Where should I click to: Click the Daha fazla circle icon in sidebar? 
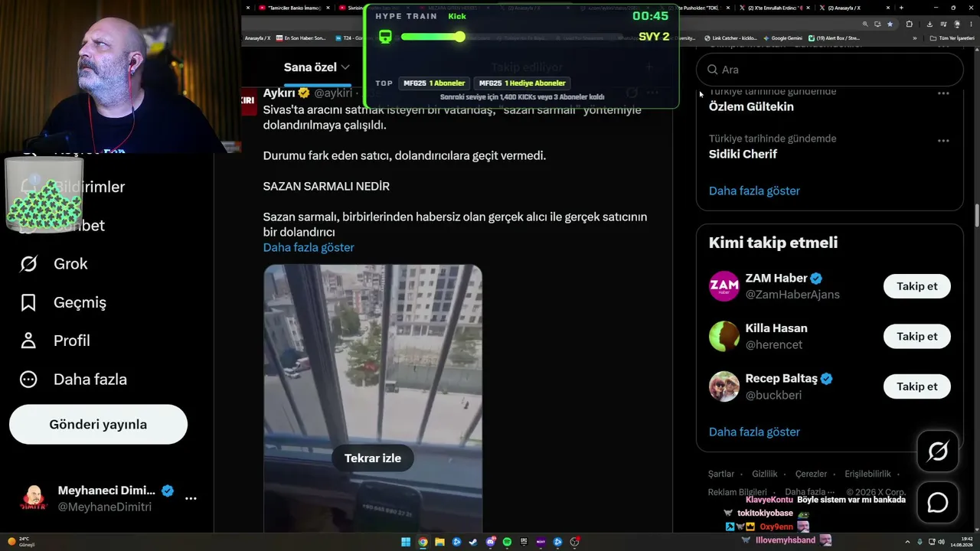click(28, 380)
